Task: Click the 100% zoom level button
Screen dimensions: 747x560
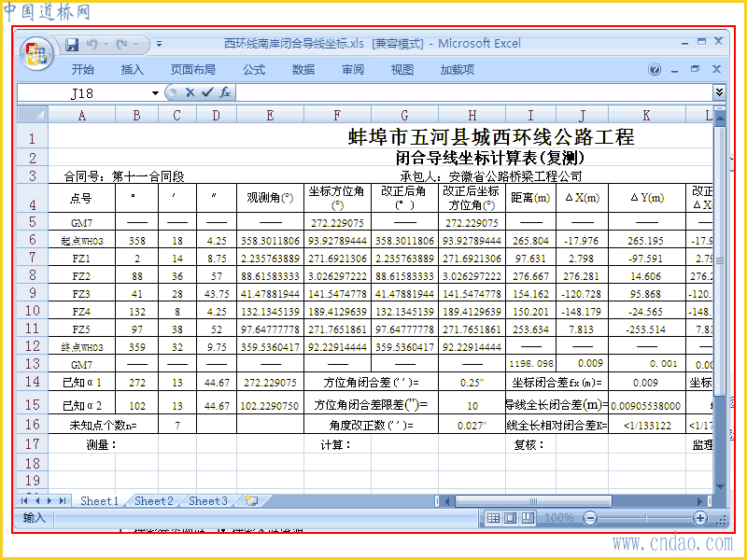Action: (558, 518)
